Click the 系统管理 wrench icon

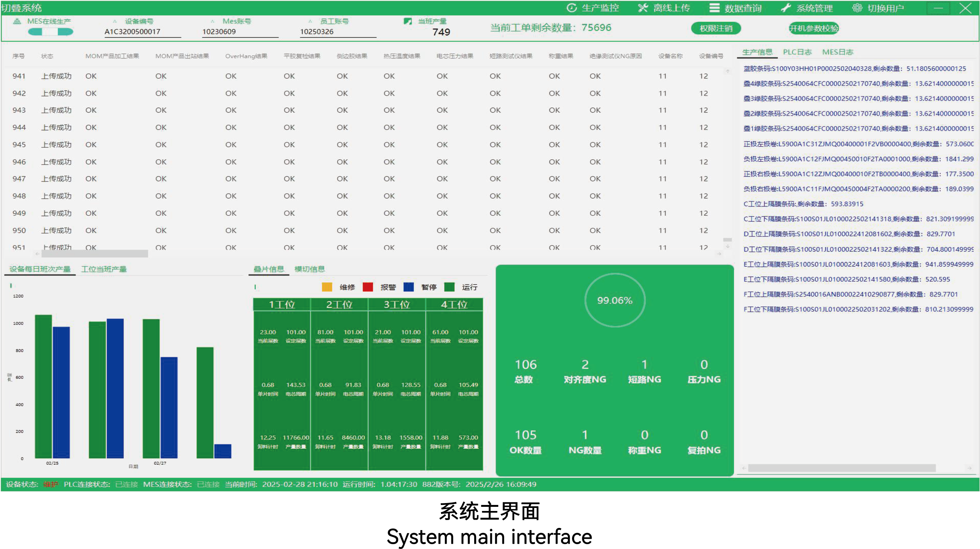785,8
